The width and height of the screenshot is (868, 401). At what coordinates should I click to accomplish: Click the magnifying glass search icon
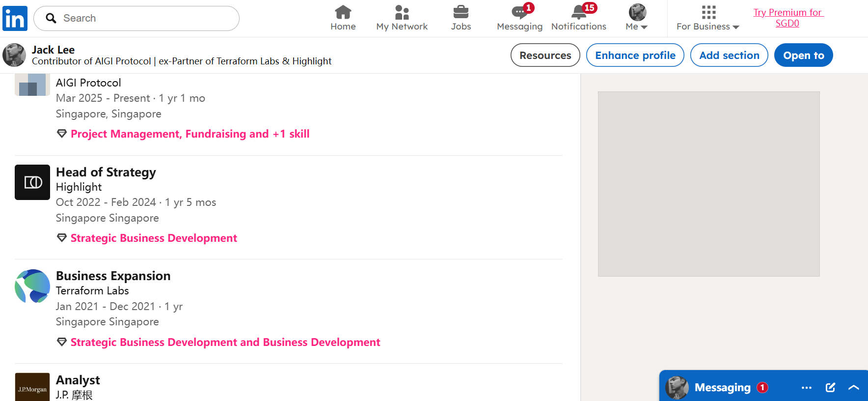tap(51, 18)
